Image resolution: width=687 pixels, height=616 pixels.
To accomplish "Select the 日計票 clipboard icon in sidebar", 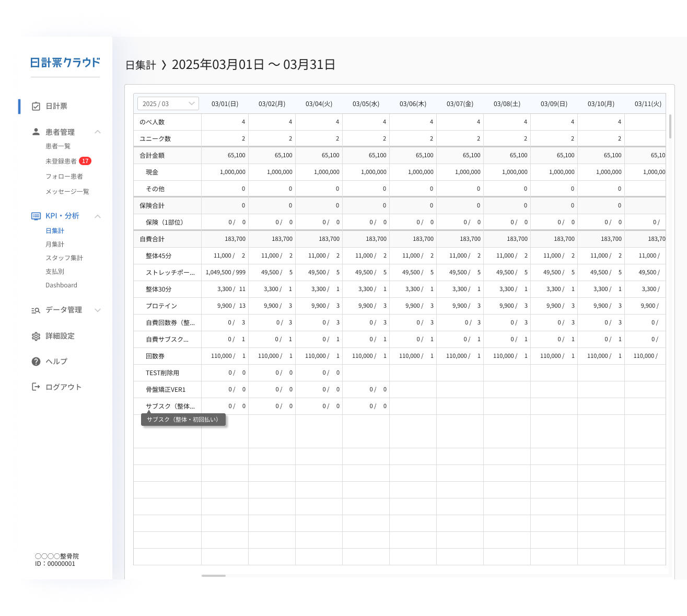I will click(x=36, y=106).
